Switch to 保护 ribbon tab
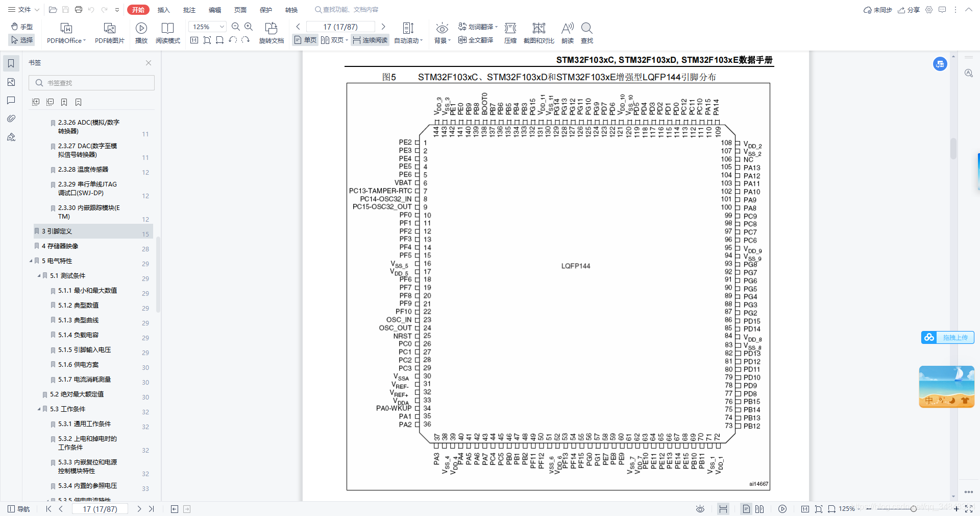 (x=266, y=10)
